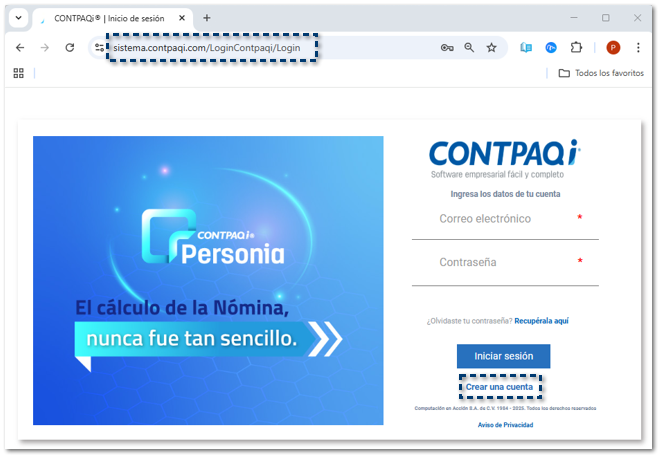The width and height of the screenshot is (661, 458).
Task: Open Chrome three-dot menu
Action: point(638,48)
